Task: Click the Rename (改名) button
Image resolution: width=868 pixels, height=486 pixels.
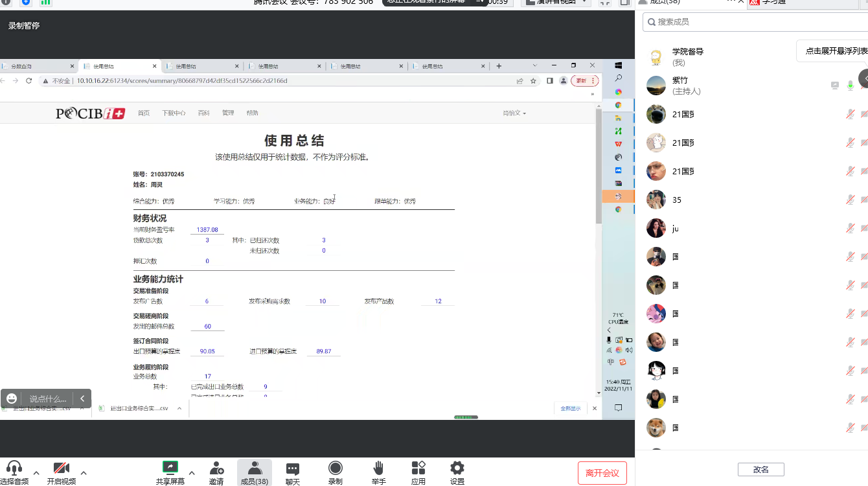Action: [x=760, y=469]
